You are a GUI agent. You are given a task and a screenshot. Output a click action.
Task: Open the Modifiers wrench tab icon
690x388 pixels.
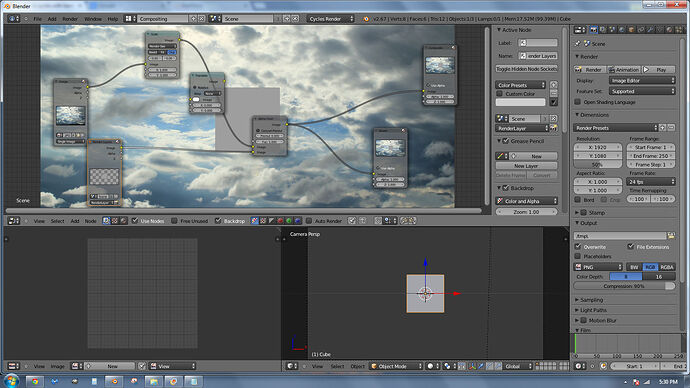[650, 30]
